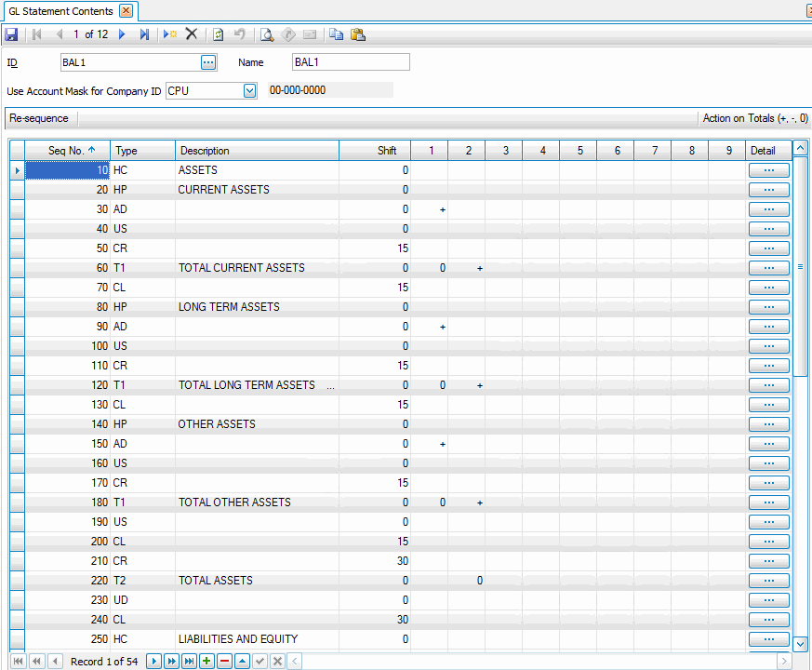Image resolution: width=812 pixels, height=670 pixels.
Task: Open Detail for TOTAL CURRENT ASSETS row
Action: coord(768,268)
